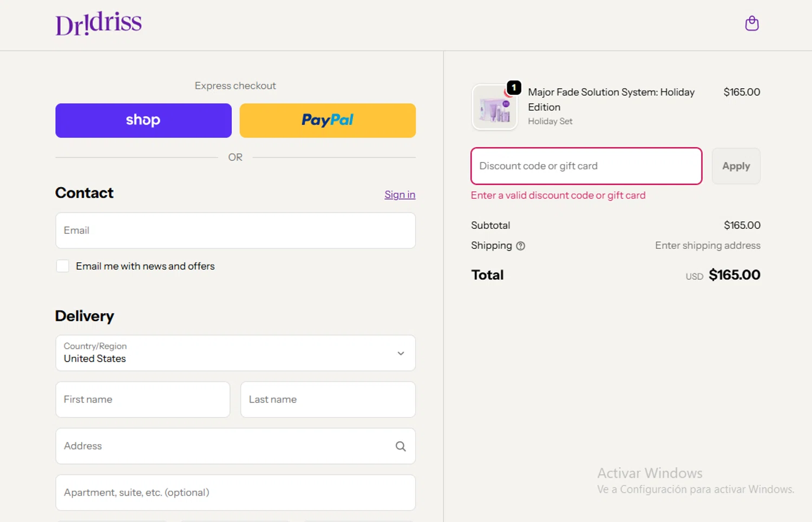Click the Subtotal label
Screen dimensions: 812x522
(x=490, y=226)
